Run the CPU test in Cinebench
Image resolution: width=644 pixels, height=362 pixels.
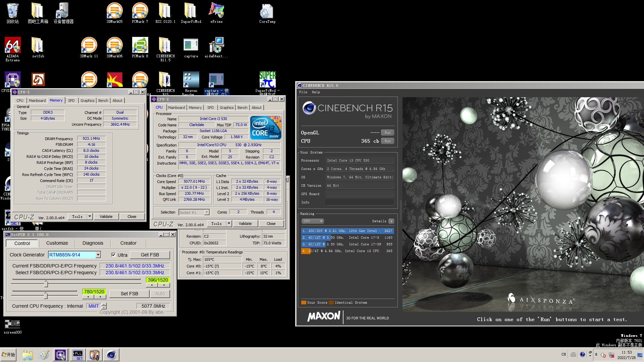(x=387, y=141)
